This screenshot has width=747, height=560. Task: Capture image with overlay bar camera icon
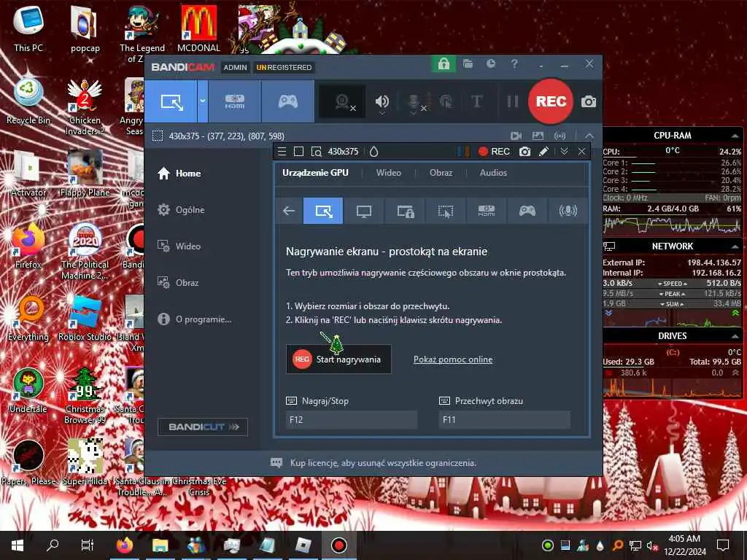point(525,152)
